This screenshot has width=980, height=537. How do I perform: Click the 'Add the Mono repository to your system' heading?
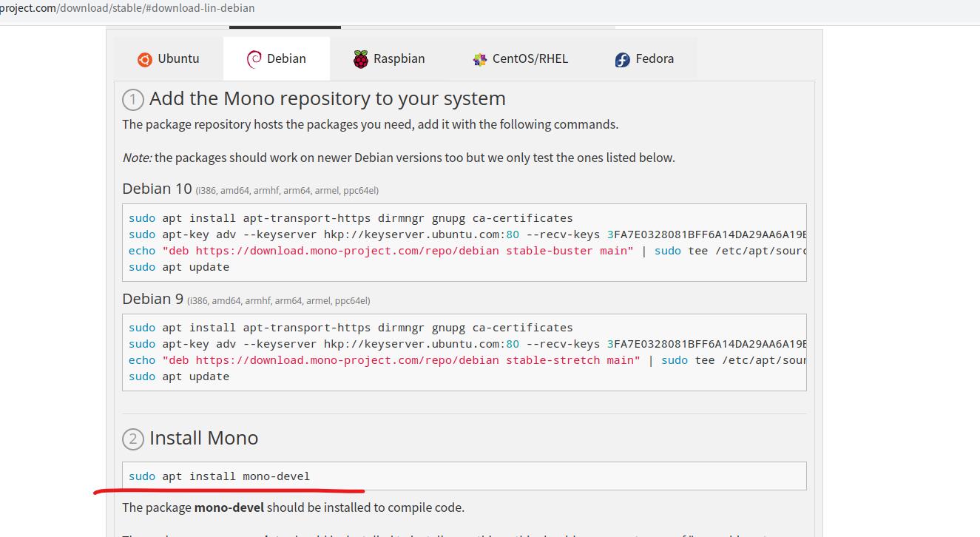(328, 98)
